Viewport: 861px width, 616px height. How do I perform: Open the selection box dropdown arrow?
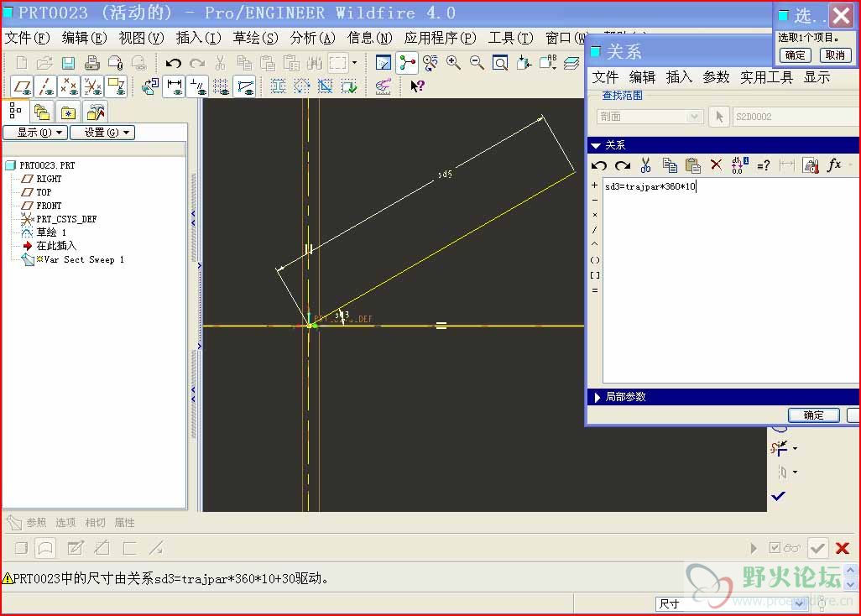tap(354, 63)
